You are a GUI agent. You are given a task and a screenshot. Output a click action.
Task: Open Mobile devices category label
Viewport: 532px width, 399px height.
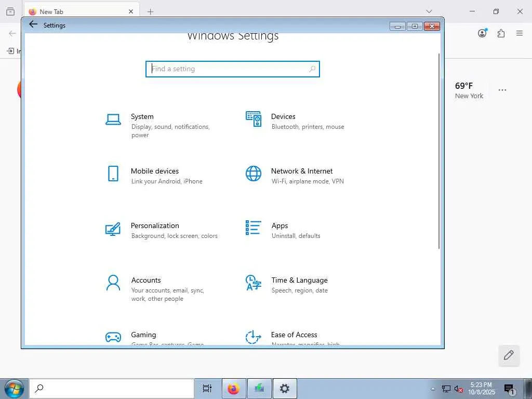155,171
